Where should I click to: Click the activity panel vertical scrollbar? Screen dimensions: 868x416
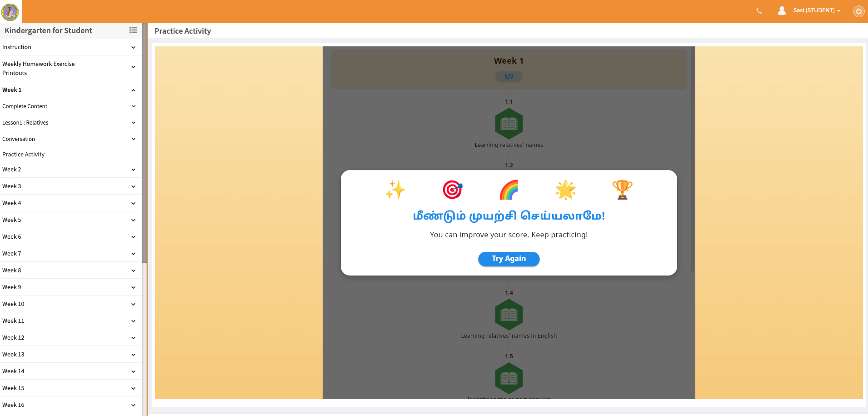point(693,159)
